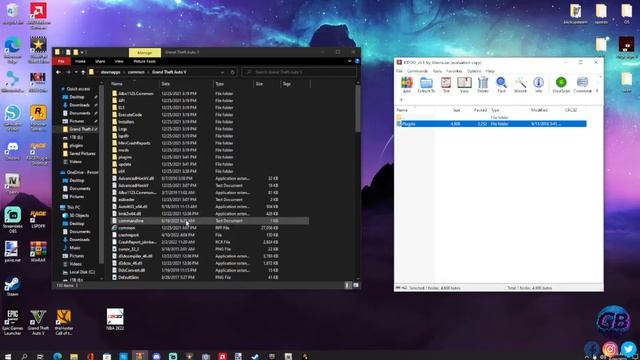Viewport: 640px width, 360px height.
Task: Switch to large icons view in Explorer
Action: click(356, 286)
